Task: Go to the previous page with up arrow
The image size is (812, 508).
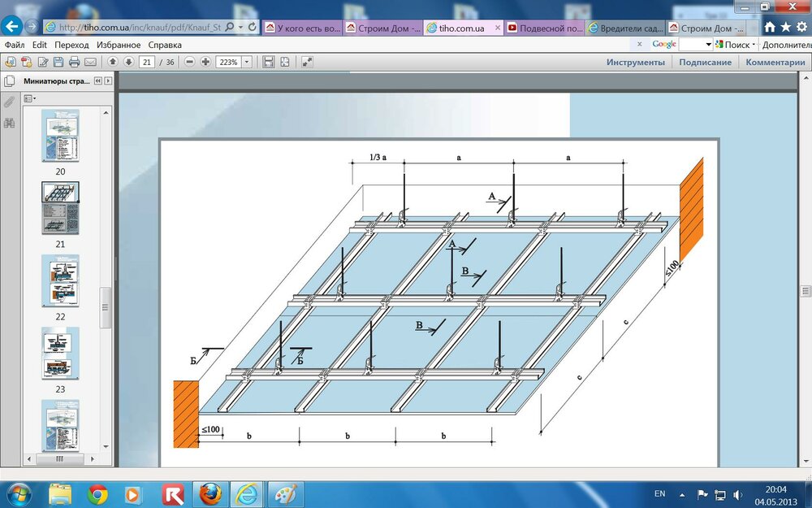Action: tap(113, 62)
